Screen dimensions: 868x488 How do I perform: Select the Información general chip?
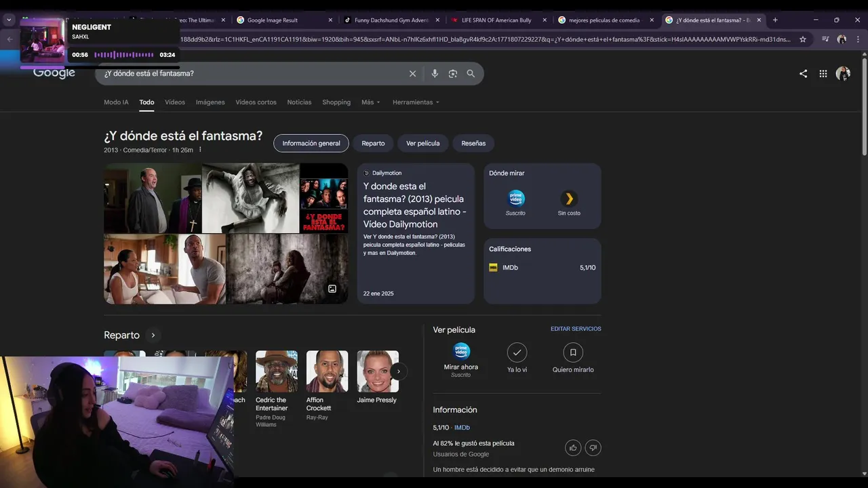[x=311, y=143]
